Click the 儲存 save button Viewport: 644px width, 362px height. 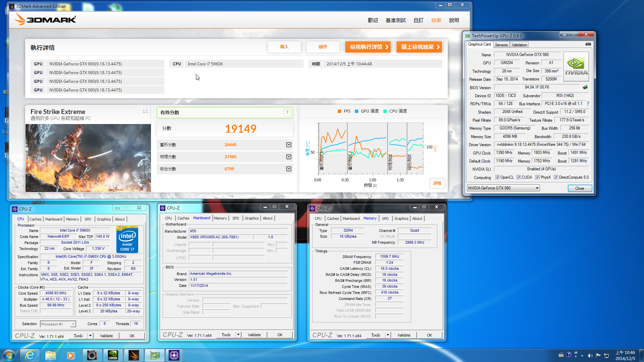point(323,47)
